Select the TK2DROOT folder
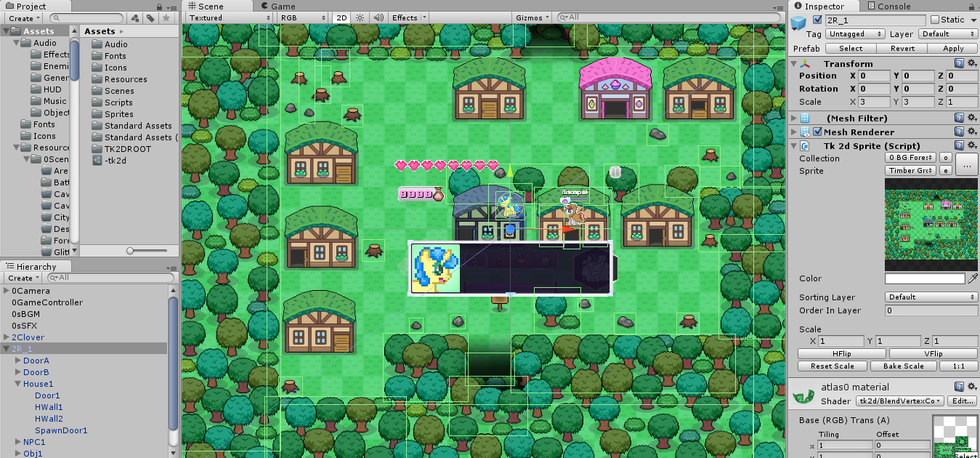 121,149
